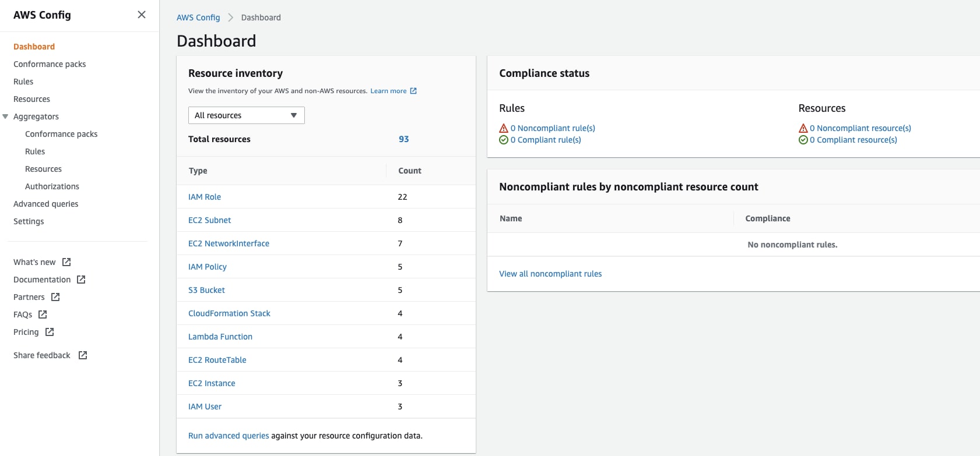Click the Partners external link icon

[x=55, y=297]
